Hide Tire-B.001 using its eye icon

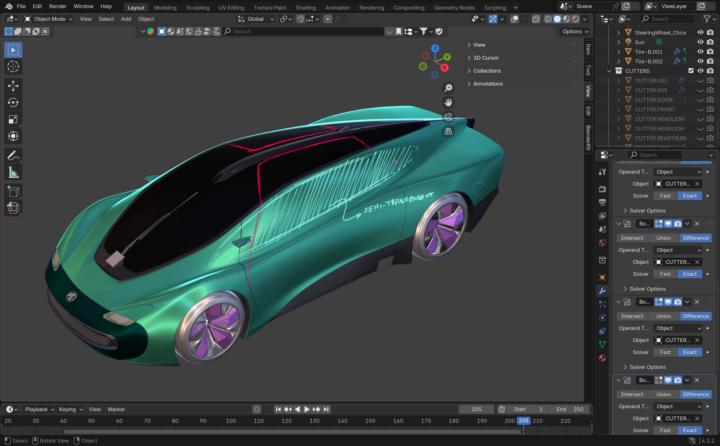700,51
